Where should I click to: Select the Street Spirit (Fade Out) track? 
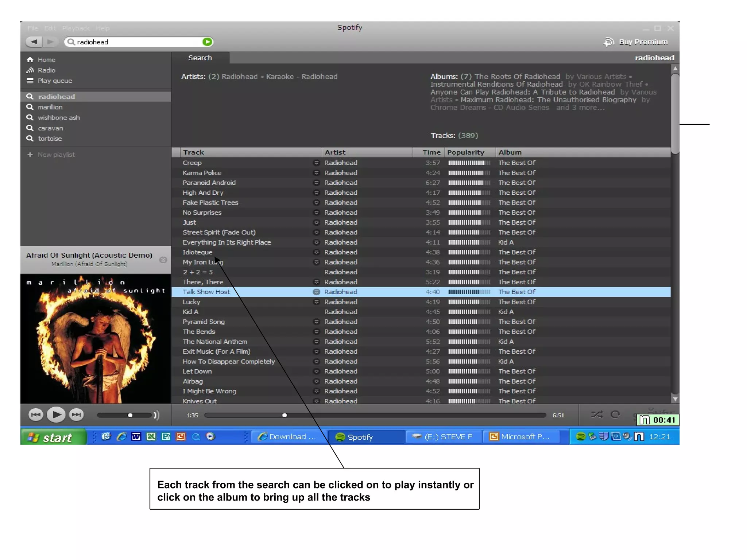pyautogui.click(x=421, y=232)
